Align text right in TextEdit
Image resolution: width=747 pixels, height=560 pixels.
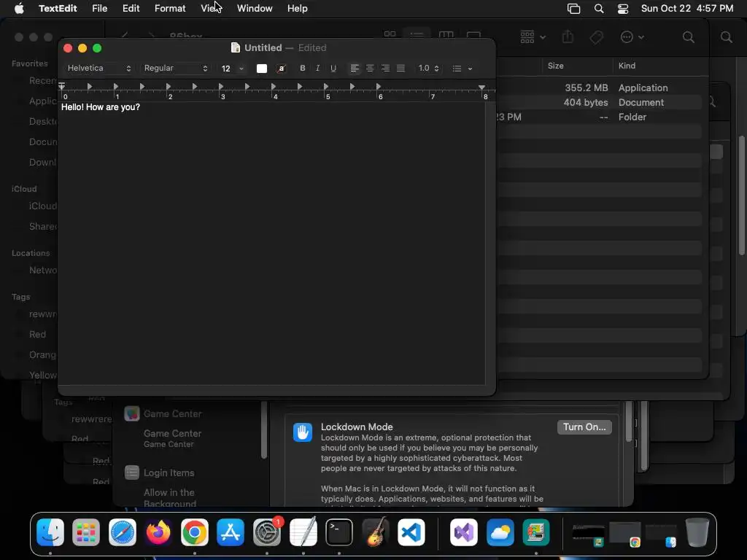click(x=385, y=68)
